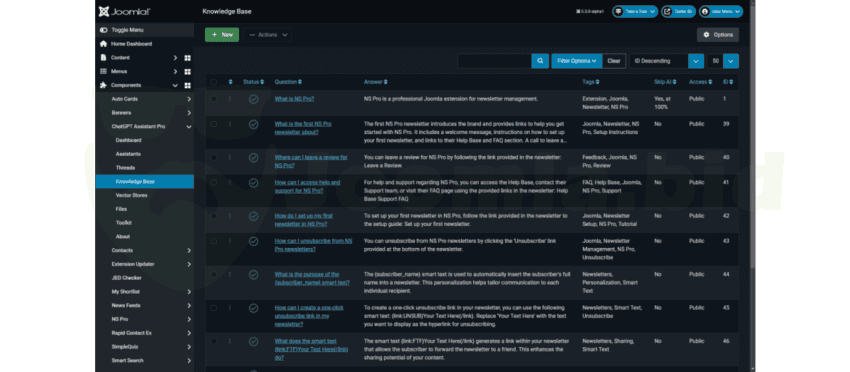Click the Home Dashboard house icon

click(x=104, y=44)
